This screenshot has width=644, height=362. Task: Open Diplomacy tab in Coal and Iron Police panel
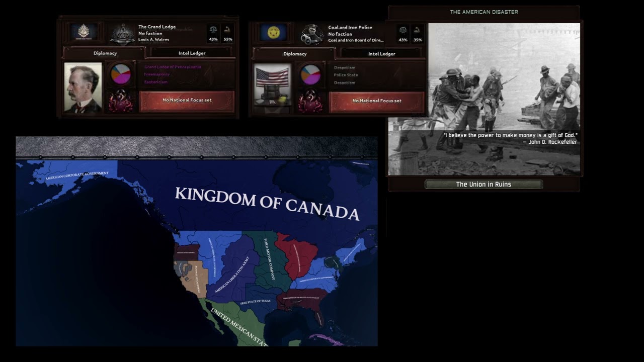pyautogui.click(x=295, y=53)
